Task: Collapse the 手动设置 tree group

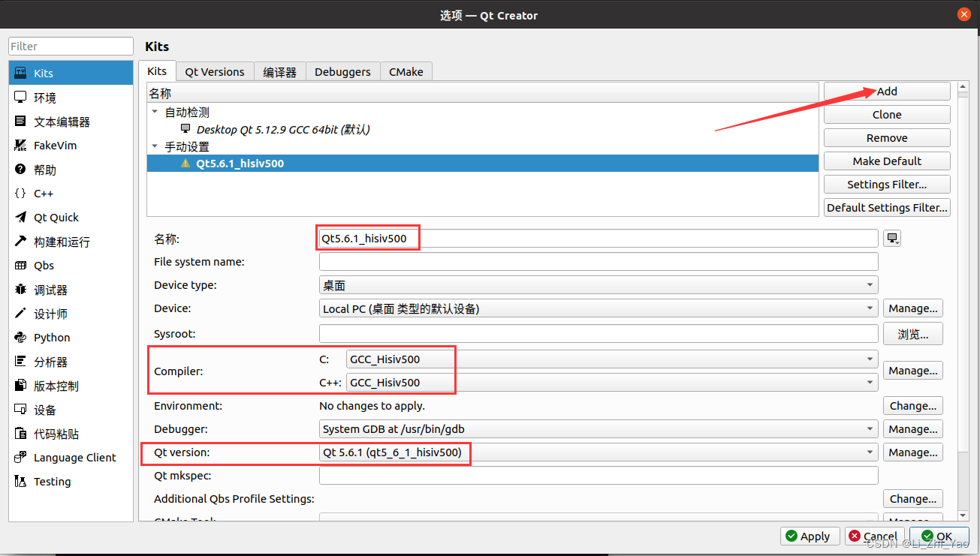Action: (x=155, y=146)
